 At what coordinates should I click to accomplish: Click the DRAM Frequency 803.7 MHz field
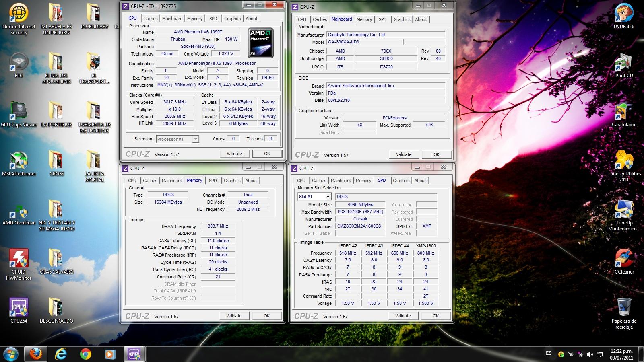point(218,226)
